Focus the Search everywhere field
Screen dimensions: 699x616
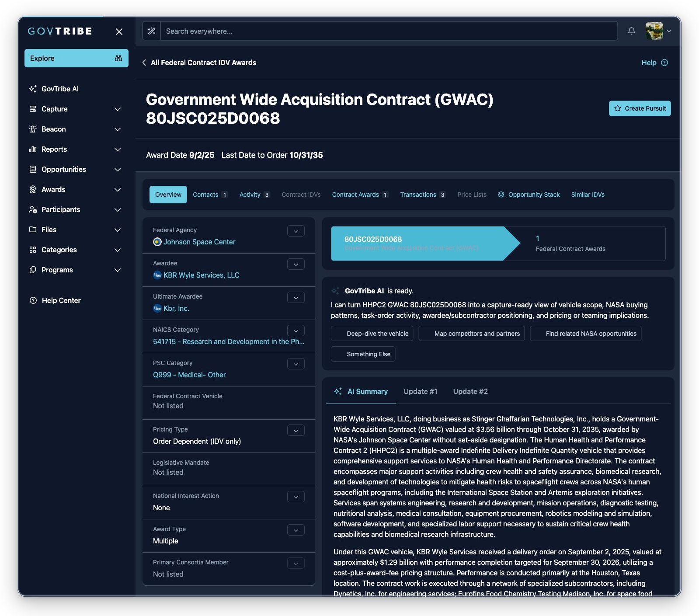click(x=389, y=31)
